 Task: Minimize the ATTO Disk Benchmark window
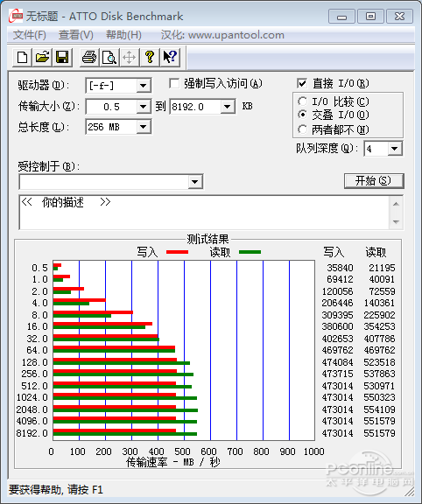pos(341,17)
